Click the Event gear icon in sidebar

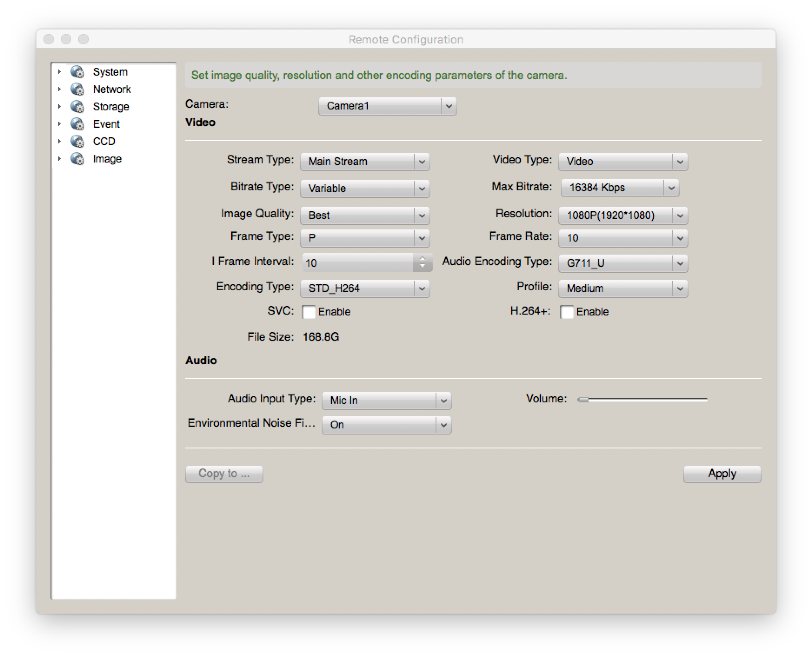pyautogui.click(x=77, y=124)
